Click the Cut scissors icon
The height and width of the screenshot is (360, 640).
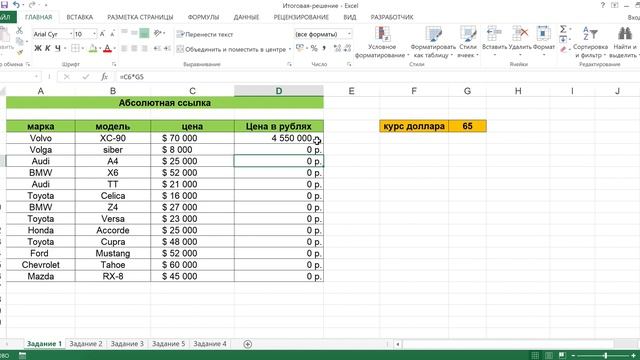pos(19,30)
